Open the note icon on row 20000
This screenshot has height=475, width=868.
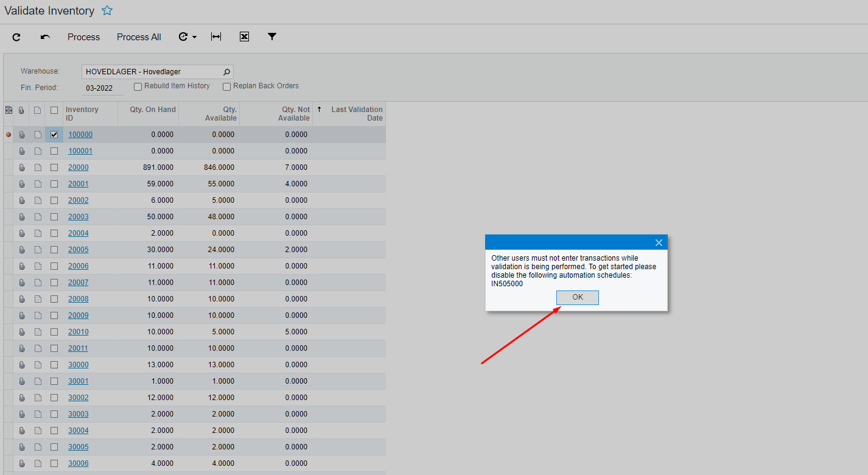(x=37, y=167)
